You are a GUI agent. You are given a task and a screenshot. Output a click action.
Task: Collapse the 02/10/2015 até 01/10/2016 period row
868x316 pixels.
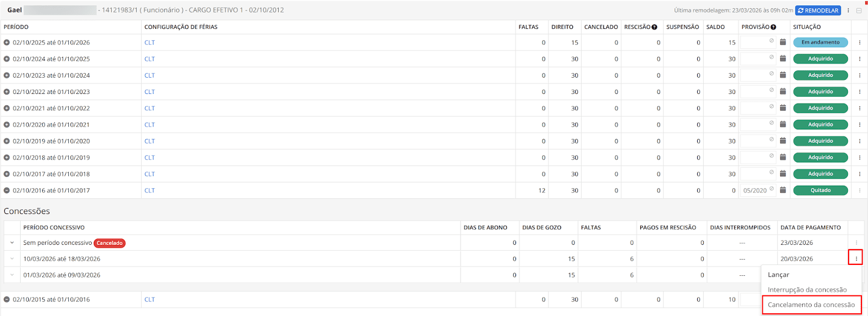[7, 300]
